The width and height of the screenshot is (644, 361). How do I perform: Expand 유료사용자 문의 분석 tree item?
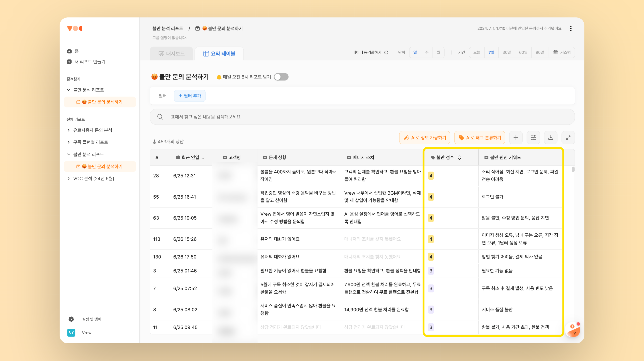click(69, 130)
